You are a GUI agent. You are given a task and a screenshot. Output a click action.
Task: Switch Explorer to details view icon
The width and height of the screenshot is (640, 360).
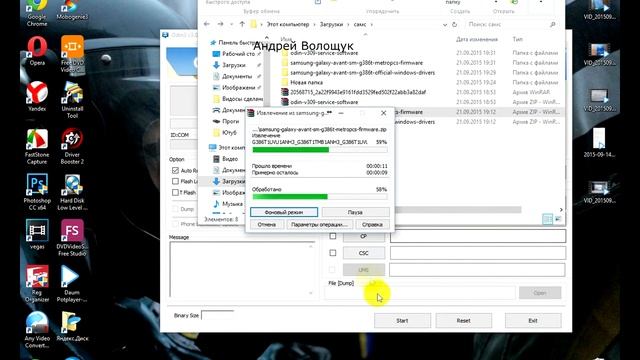point(547,219)
